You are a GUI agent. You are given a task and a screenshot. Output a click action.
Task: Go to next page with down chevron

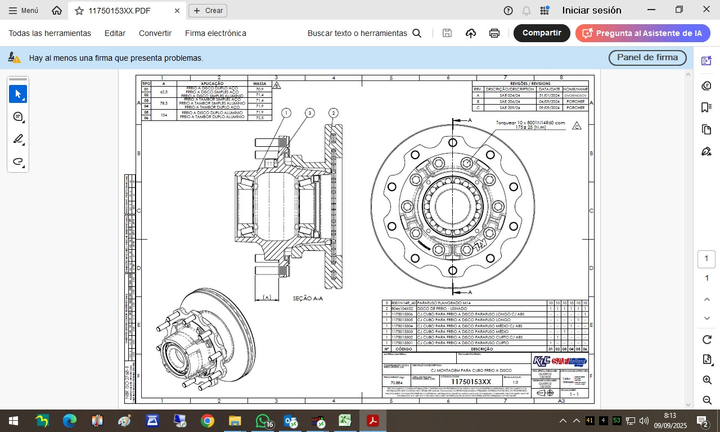tap(706, 316)
